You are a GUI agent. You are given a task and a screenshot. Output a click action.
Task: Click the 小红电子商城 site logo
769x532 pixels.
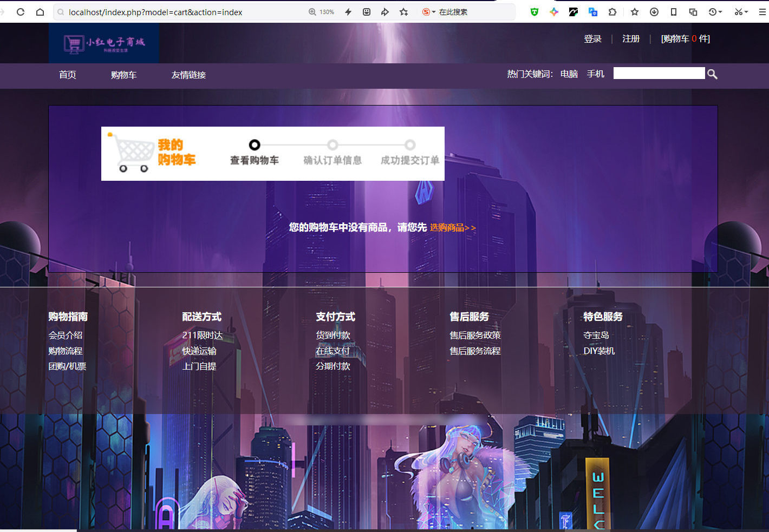point(104,43)
